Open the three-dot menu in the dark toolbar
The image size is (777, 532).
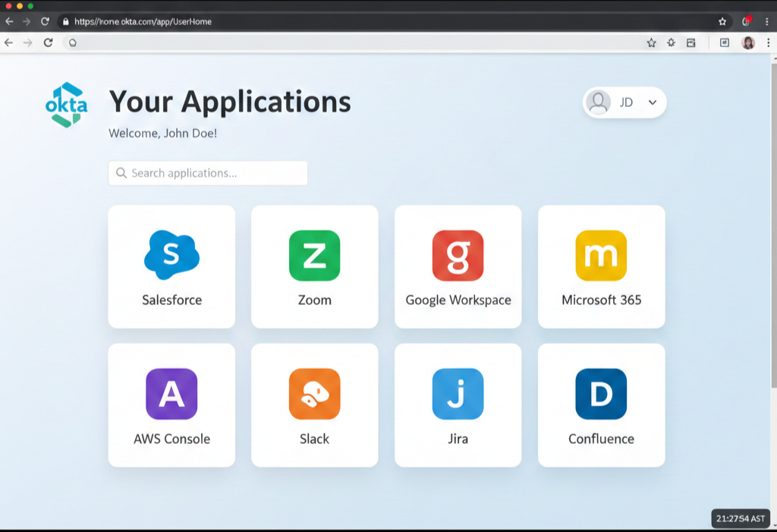click(767, 21)
